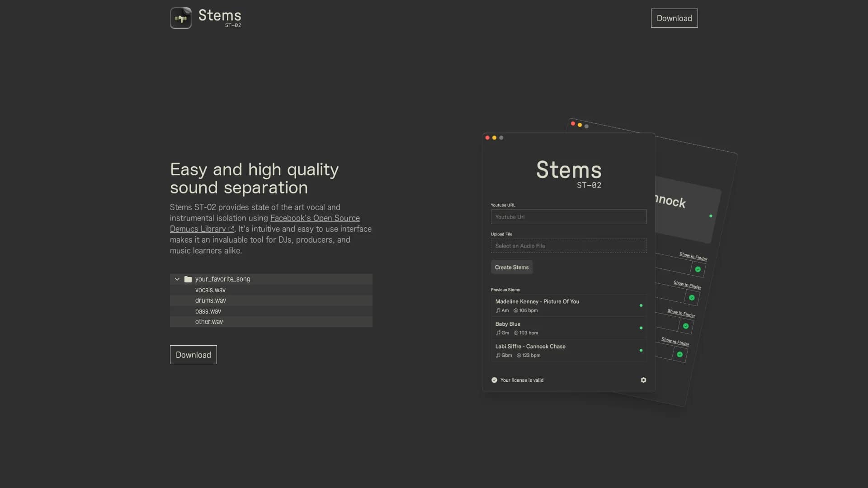The image size is (868, 488).
Task: Select other.wav in file list
Action: pos(271,322)
